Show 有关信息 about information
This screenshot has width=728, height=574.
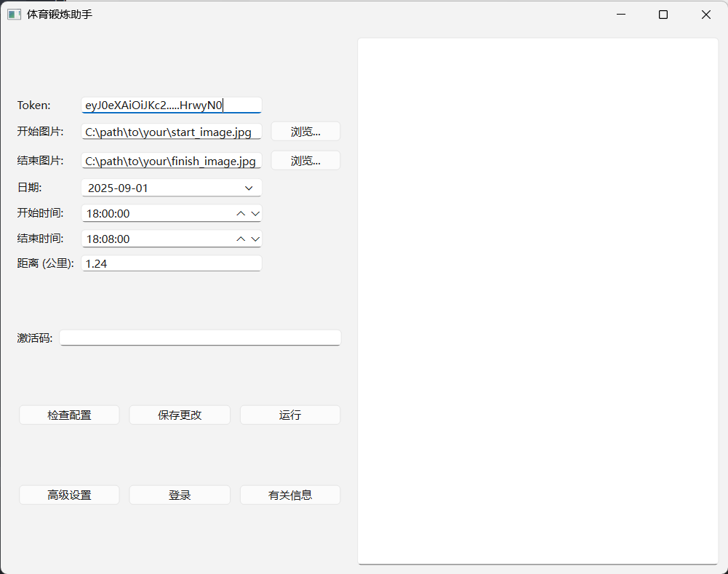tap(290, 495)
